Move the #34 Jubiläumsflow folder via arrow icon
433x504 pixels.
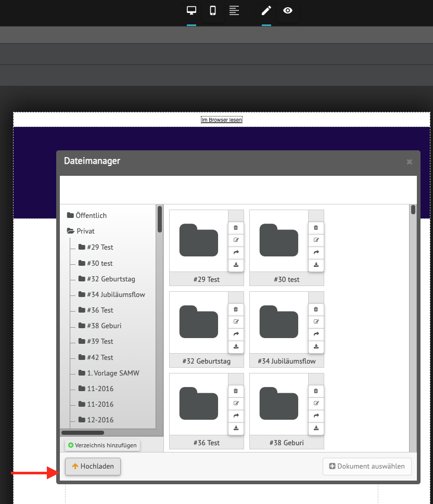[316, 334]
